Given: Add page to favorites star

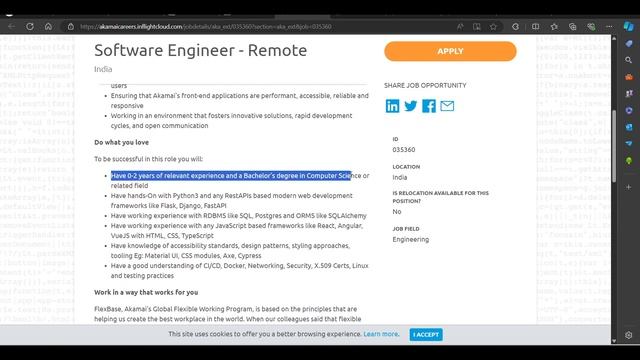Looking at the screenshot, I should coord(493,27).
